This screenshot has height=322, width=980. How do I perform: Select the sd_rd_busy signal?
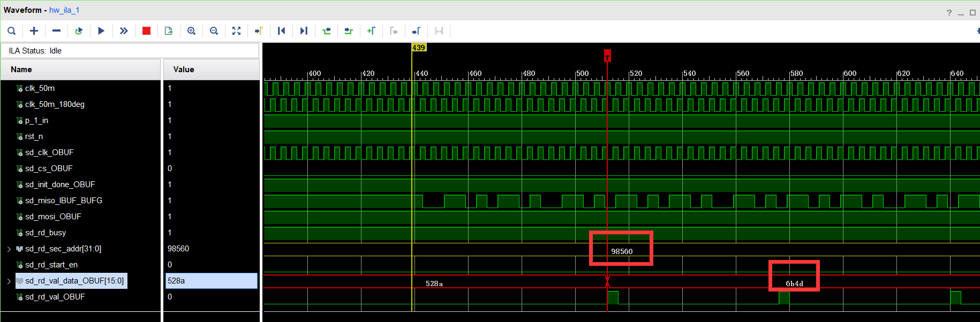[46, 233]
